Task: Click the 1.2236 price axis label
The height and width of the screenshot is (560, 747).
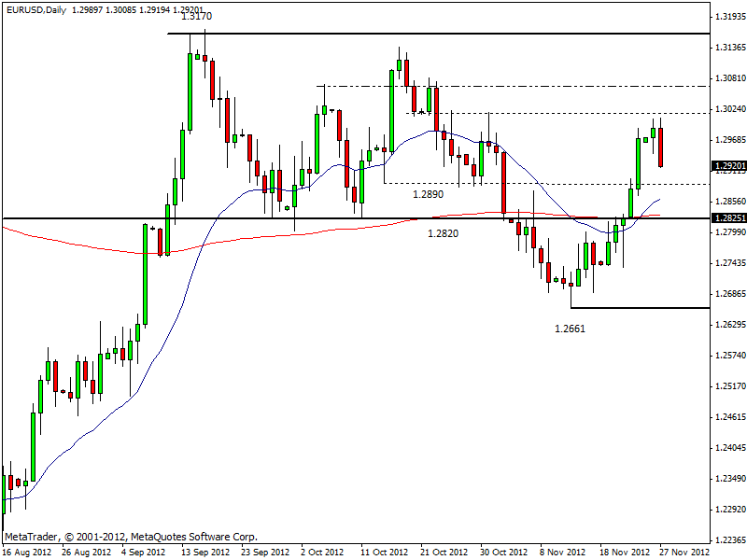Action: (x=728, y=540)
